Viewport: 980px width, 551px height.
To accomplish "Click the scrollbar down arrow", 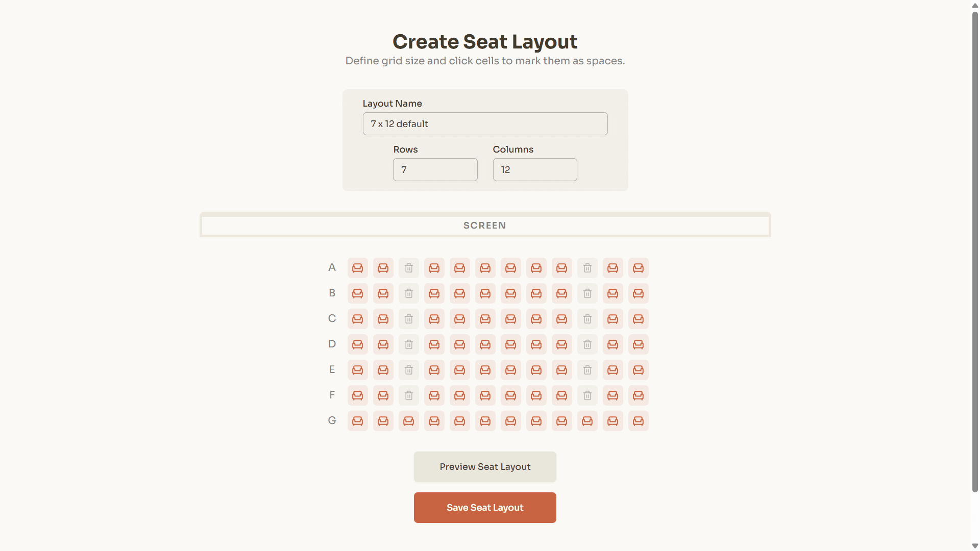I will [974, 545].
